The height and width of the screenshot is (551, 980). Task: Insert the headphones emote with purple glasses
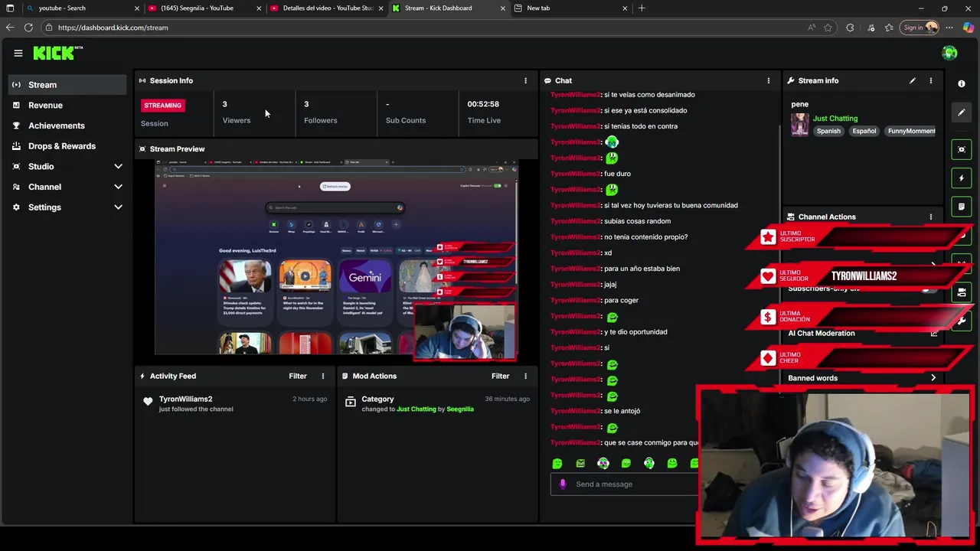click(x=603, y=463)
